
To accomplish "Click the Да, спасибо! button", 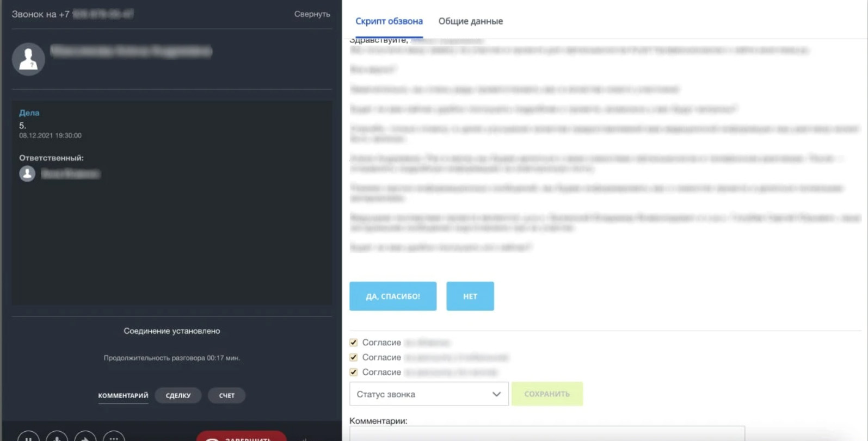I will coord(393,296).
